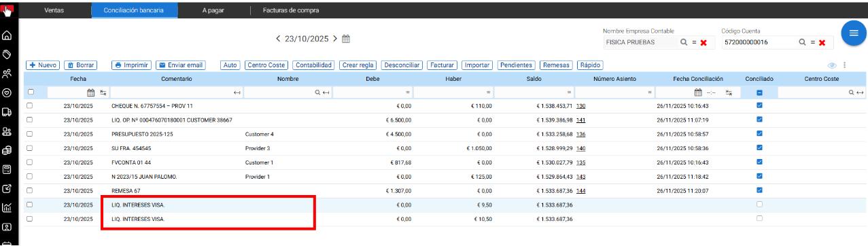Open equals operator for Código Cuenta
868x246 pixels.
(x=812, y=43)
